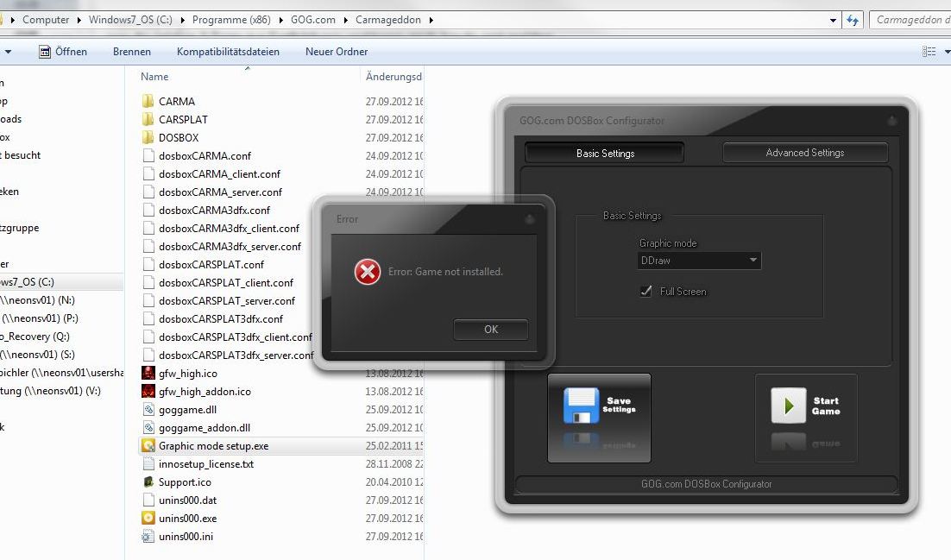Select the unins000.ini file icon
The width and height of the screenshot is (951, 560).
[x=148, y=537]
